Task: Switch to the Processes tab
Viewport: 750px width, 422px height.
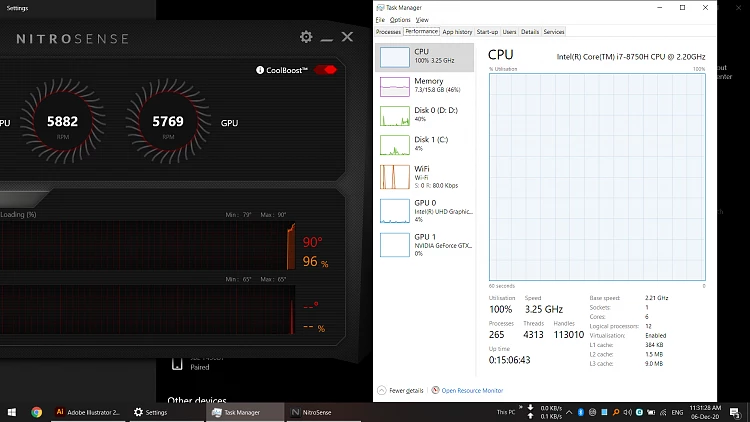Action: coord(388,32)
